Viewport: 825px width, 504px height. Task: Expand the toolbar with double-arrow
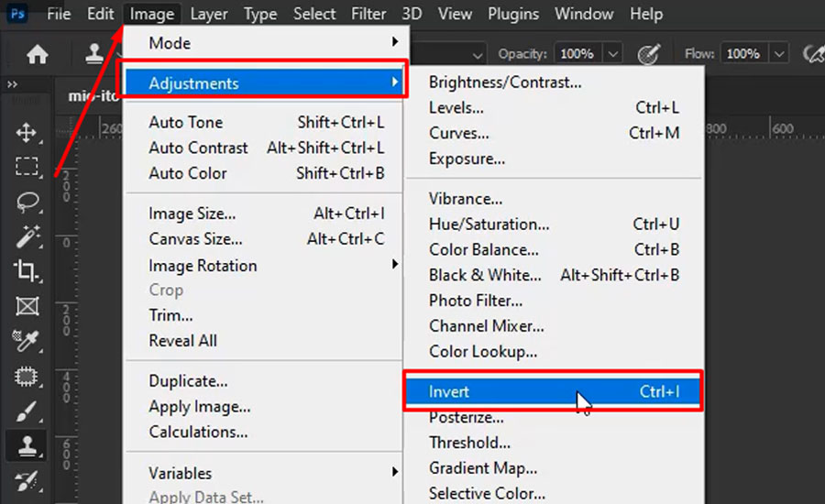pyautogui.click(x=13, y=84)
